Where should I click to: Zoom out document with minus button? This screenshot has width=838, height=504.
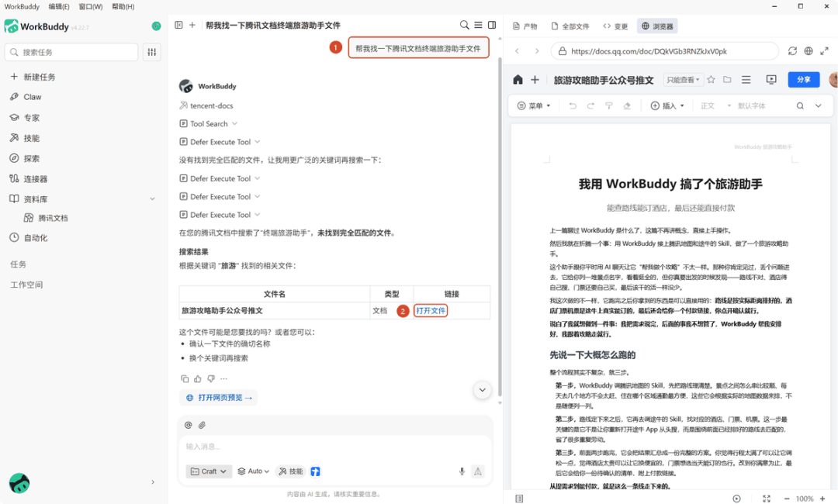click(786, 499)
